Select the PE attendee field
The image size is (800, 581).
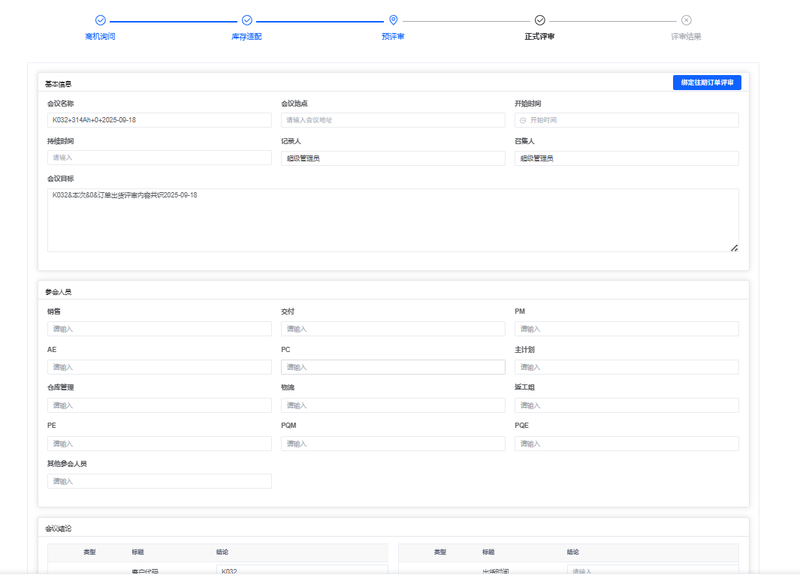coord(159,444)
